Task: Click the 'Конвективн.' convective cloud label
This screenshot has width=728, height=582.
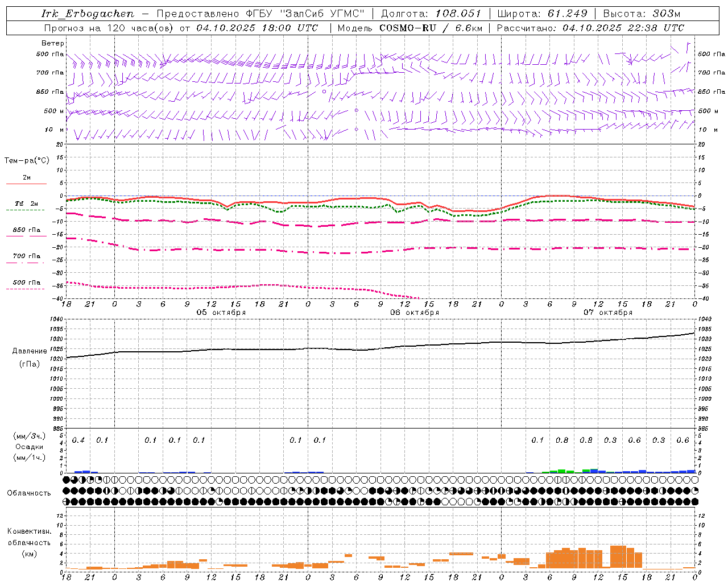Action: tap(29, 531)
